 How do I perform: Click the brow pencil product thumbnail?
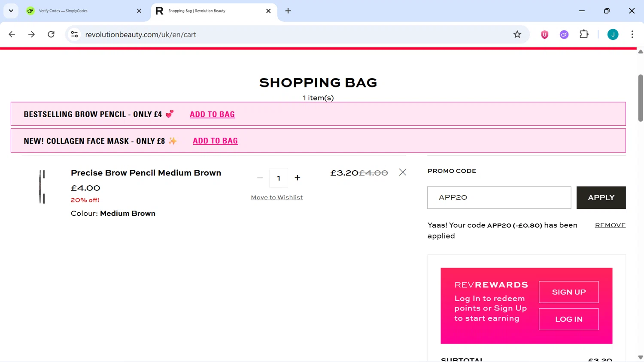coord(42,187)
